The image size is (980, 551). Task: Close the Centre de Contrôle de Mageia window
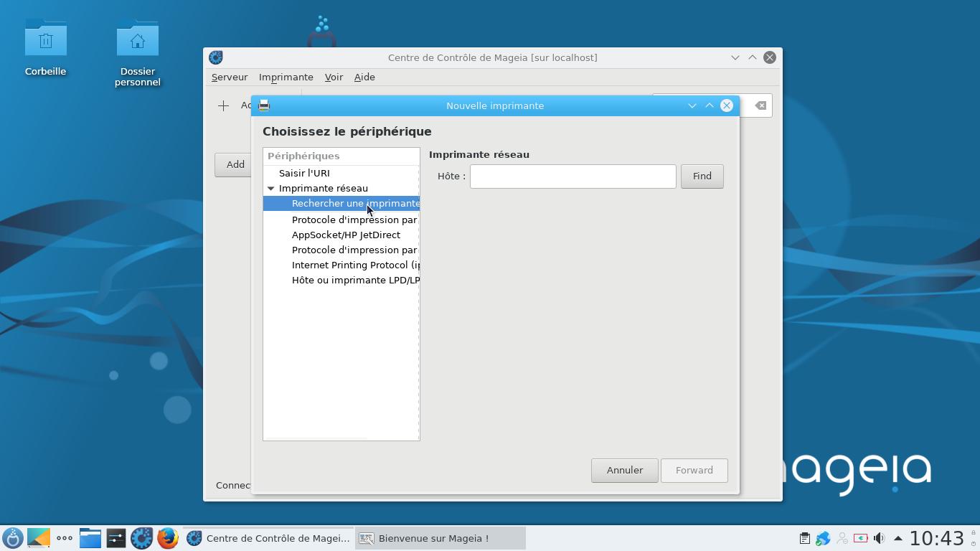770,57
